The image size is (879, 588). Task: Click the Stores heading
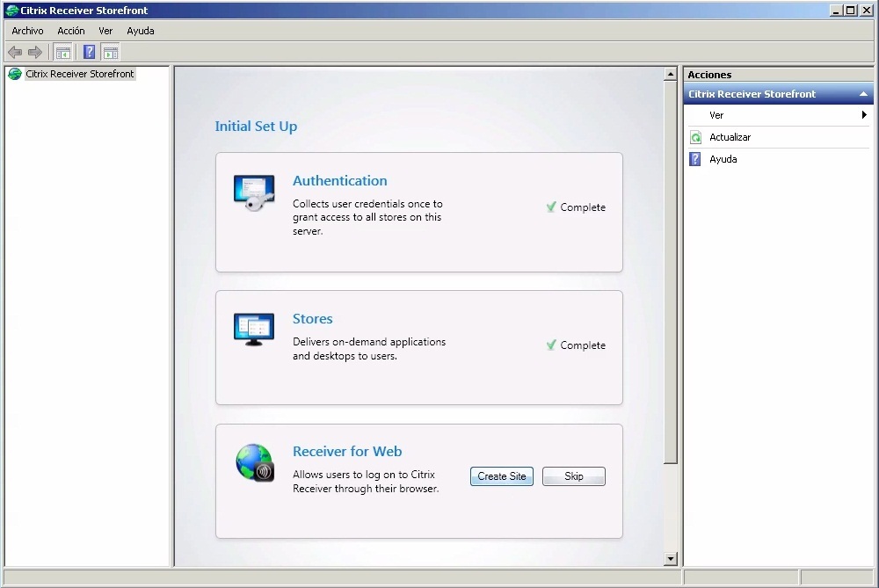[312, 318]
